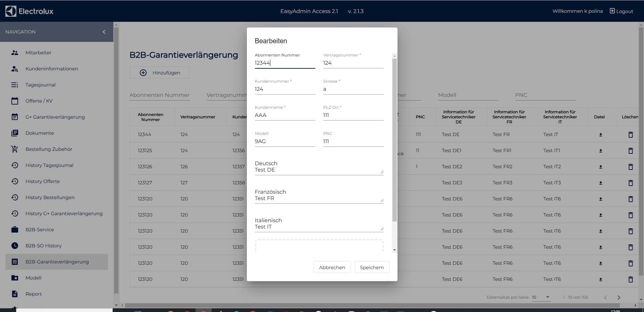Go to the next page of records
Screen dimensions: 644x312
pyautogui.click(x=619, y=298)
